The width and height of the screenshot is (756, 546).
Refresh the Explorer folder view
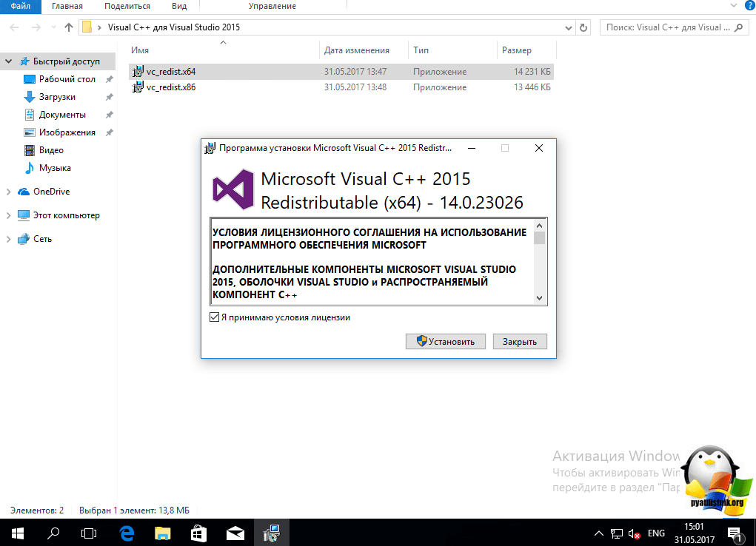583,27
